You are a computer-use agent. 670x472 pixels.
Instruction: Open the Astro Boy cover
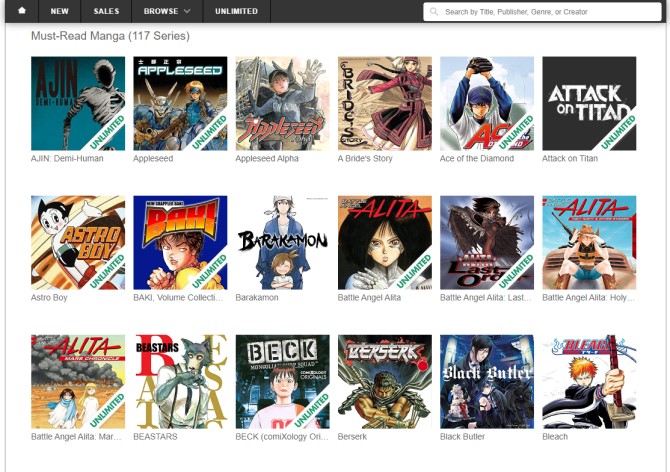coord(78,243)
